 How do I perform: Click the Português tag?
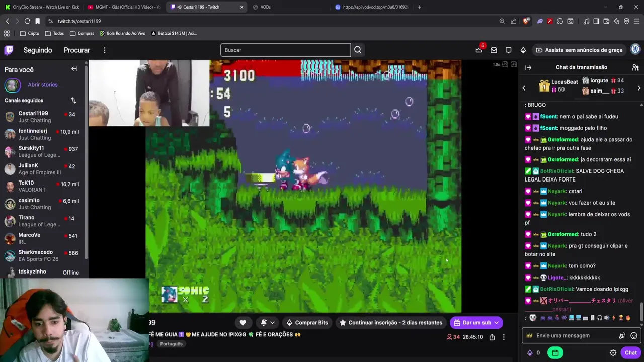tap(171, 344)
